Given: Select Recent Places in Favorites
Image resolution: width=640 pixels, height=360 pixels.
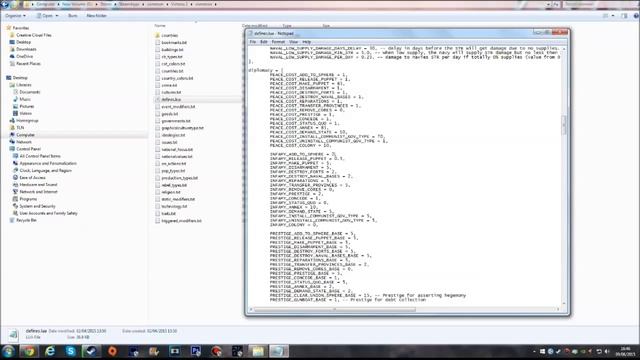Looking at the screenshot, I should pyautogui.click(x=28, y=64).
